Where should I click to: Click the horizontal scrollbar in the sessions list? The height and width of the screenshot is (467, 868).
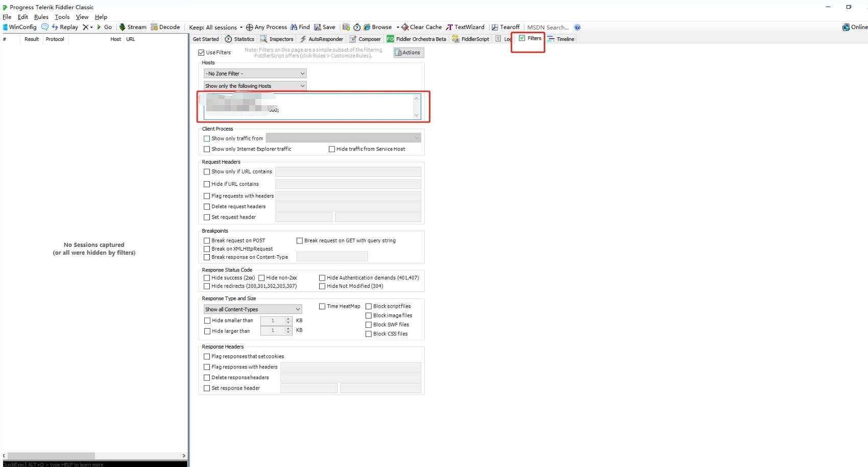click(51, 455)
